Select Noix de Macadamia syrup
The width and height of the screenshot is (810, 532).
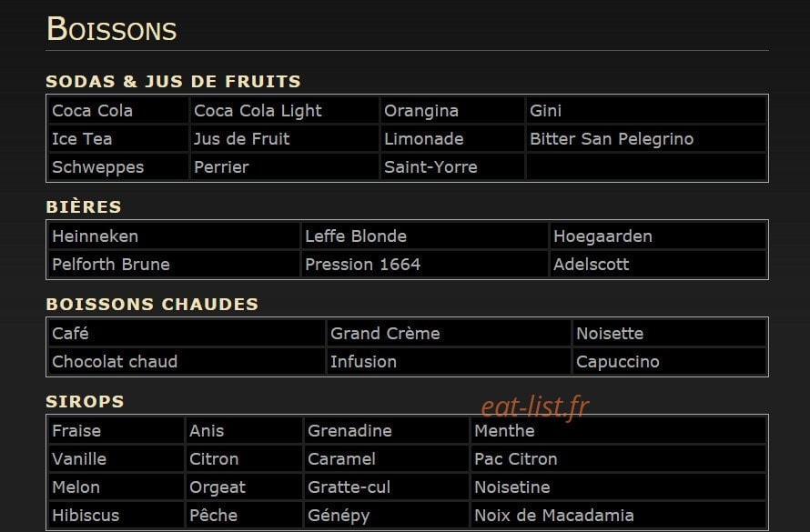pyautogui.click(x=618, y=515)
